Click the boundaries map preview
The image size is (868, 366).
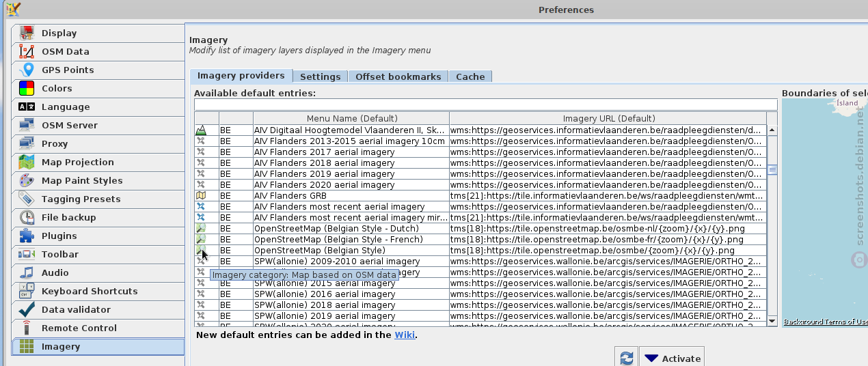point(825,212)
